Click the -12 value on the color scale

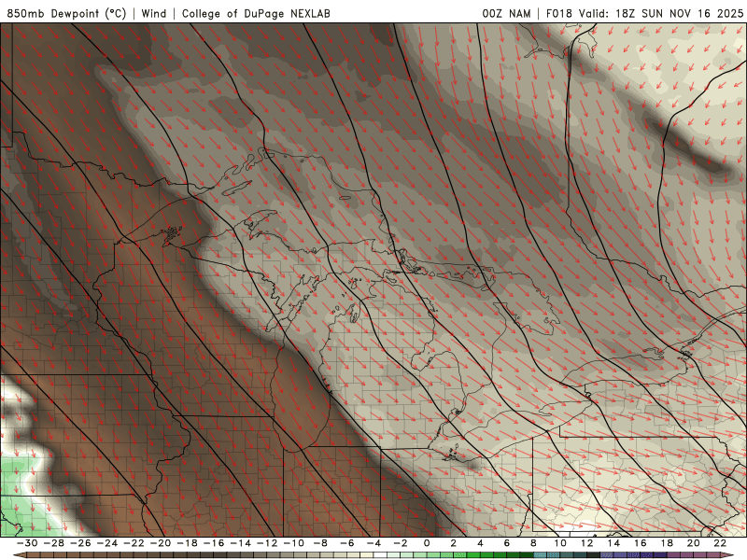click(x=267, y=543)
